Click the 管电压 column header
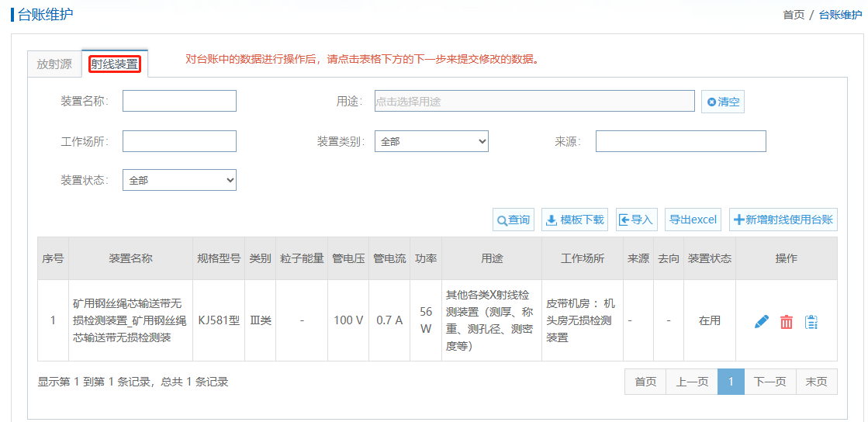Screen dimensions: 868x422 349,258
